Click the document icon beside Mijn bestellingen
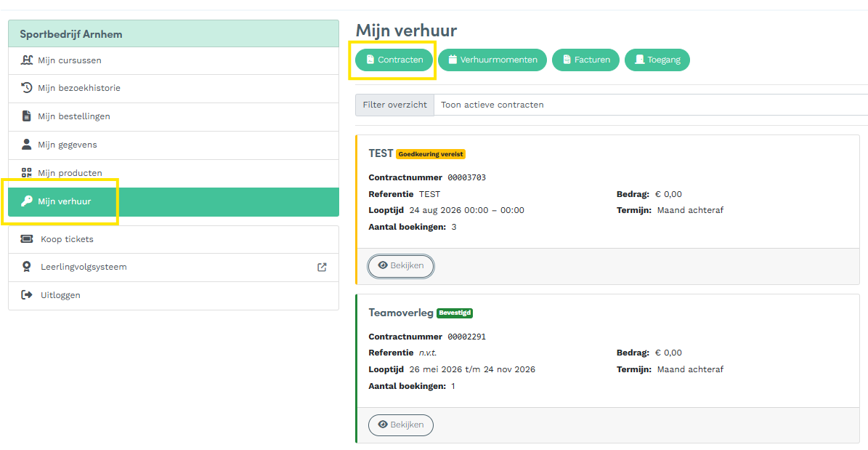The width and height of the screenshot is (868, 450). pyautogui.click(x=27, y=116)
